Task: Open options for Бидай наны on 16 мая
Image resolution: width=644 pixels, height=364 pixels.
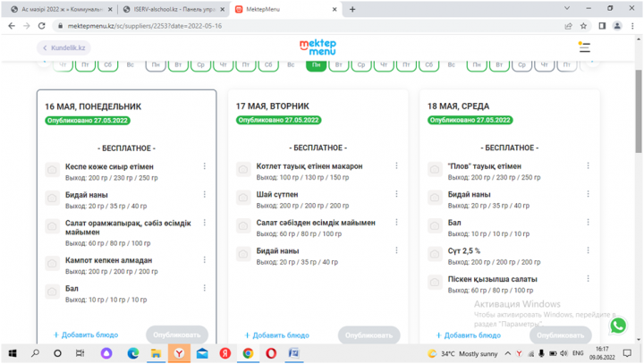Action: coord(205,194)
